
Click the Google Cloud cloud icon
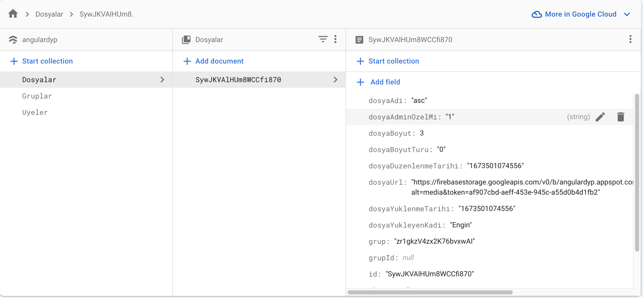tap(537, 14)
